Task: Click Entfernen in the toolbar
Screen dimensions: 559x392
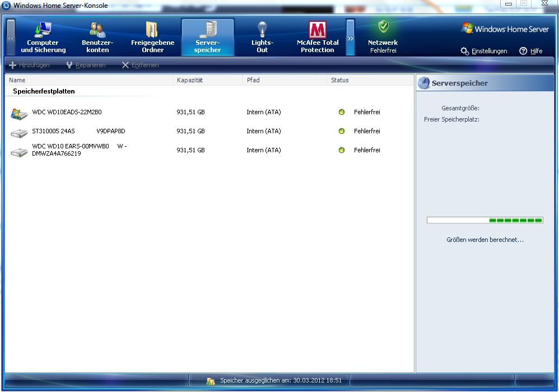Action: 140,65
